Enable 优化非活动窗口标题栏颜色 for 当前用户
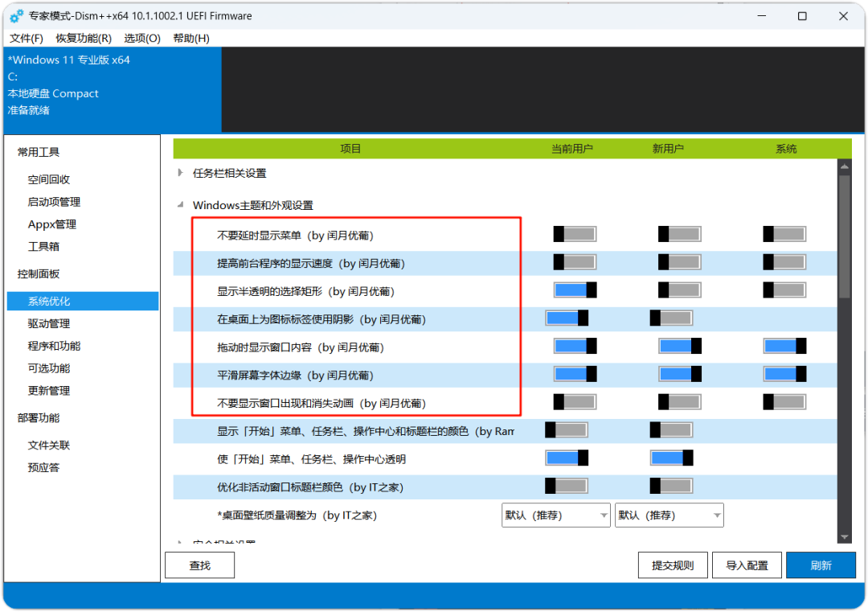The width and height of the screenshot is (868, 612). (567, 487)
